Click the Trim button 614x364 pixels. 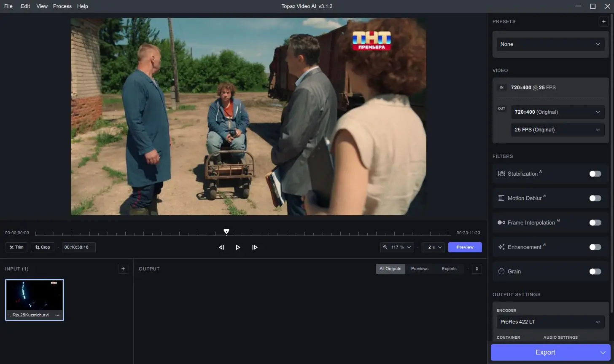coord(16,247)
